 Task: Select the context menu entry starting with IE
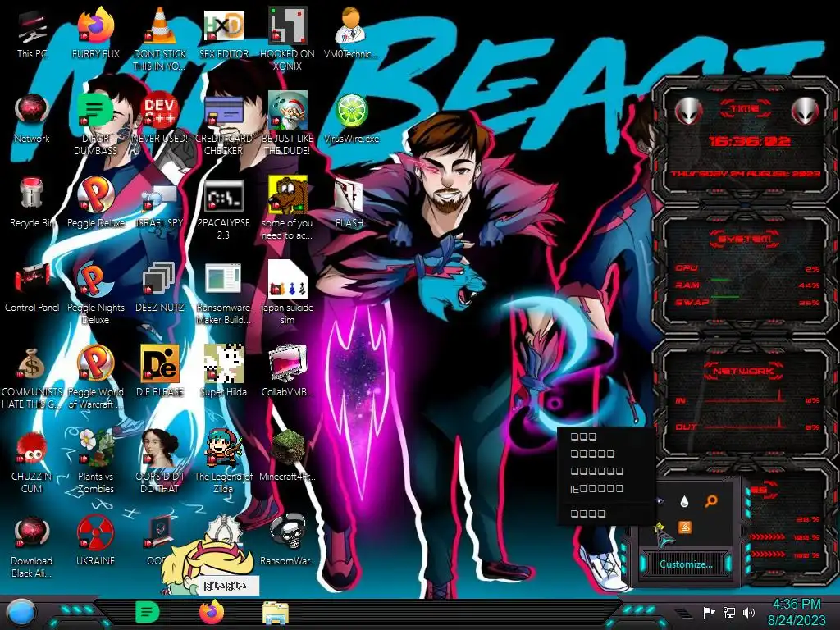pos(605,489)
